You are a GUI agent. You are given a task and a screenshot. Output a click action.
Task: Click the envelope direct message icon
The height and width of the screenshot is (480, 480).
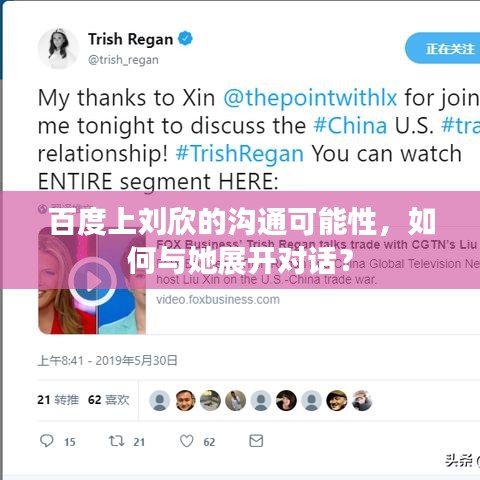click(x=256, y=441)
